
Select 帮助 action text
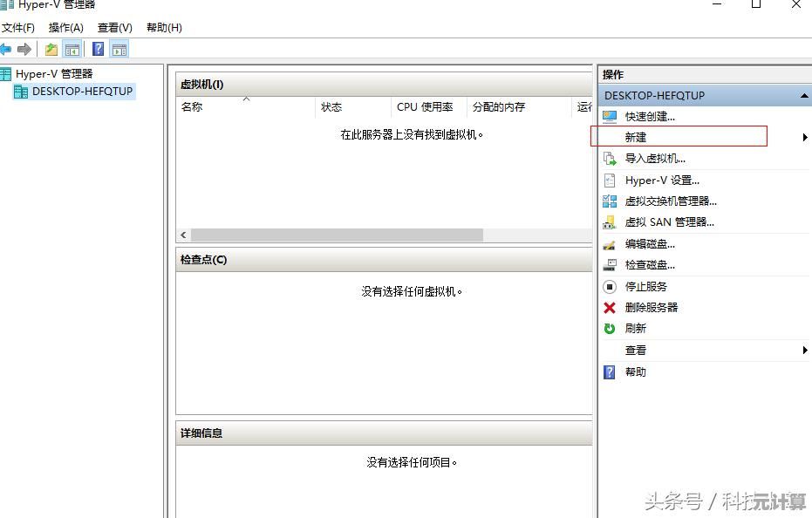636,371
